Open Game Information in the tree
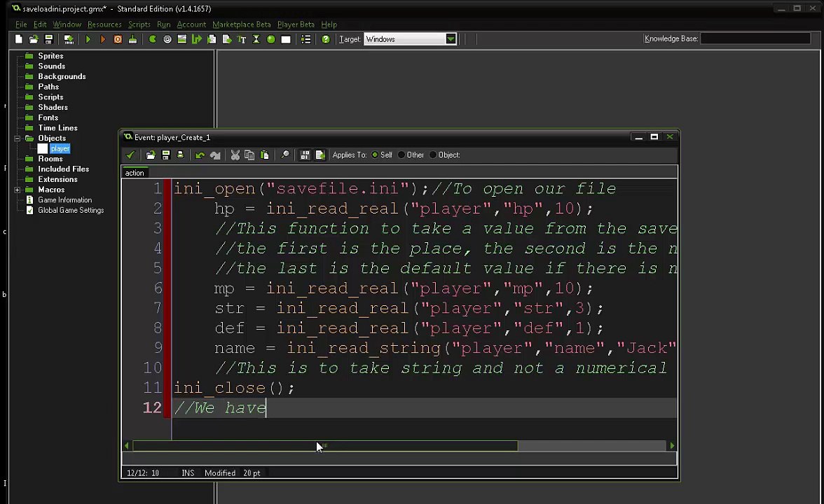 click(64, 200)
